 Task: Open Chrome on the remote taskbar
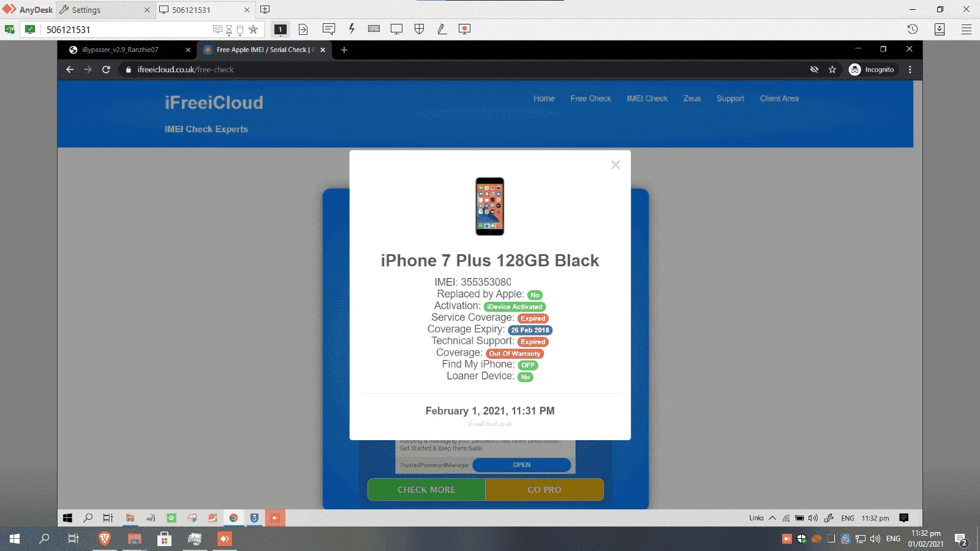(233, 518)
